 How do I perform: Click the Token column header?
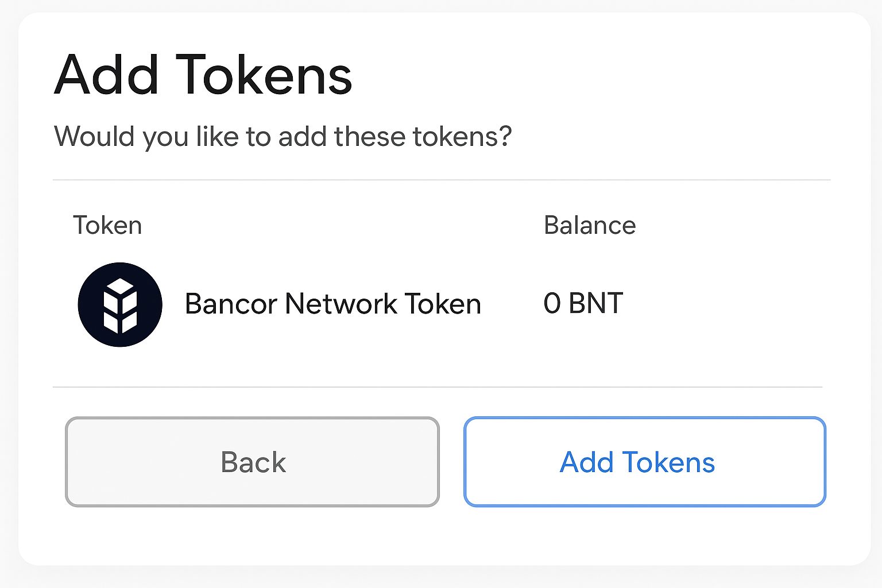point(107,225)
